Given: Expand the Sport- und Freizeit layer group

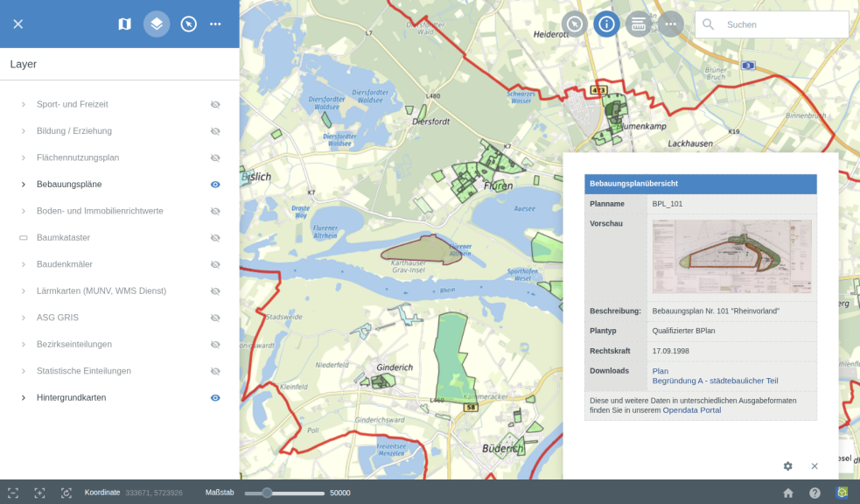Looking at the screenshot, I should coord(24,104).
